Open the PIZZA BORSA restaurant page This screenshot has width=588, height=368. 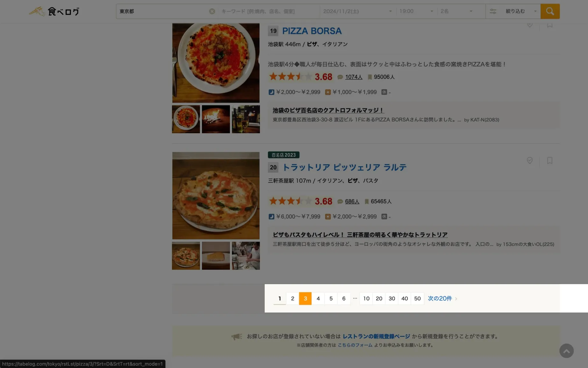(x=312, y=31)
